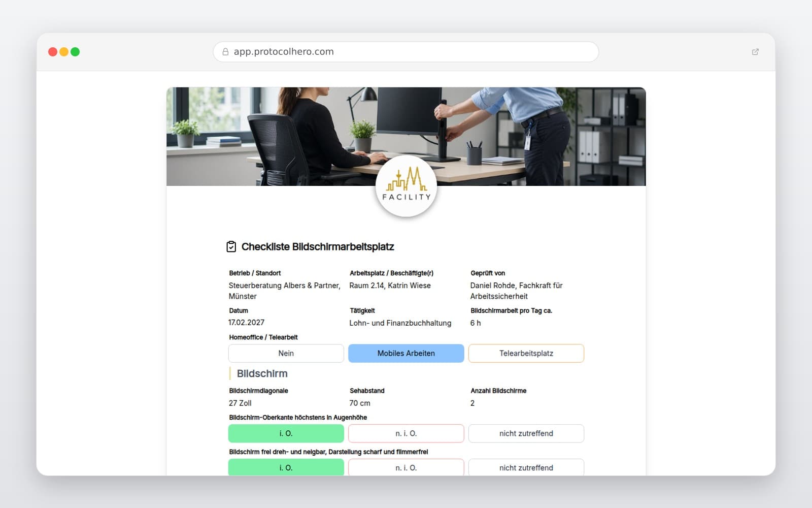Click the 'Bildschirm' section heading
Image resolution: width=812 pixels, height=508 pixels.
262,374
